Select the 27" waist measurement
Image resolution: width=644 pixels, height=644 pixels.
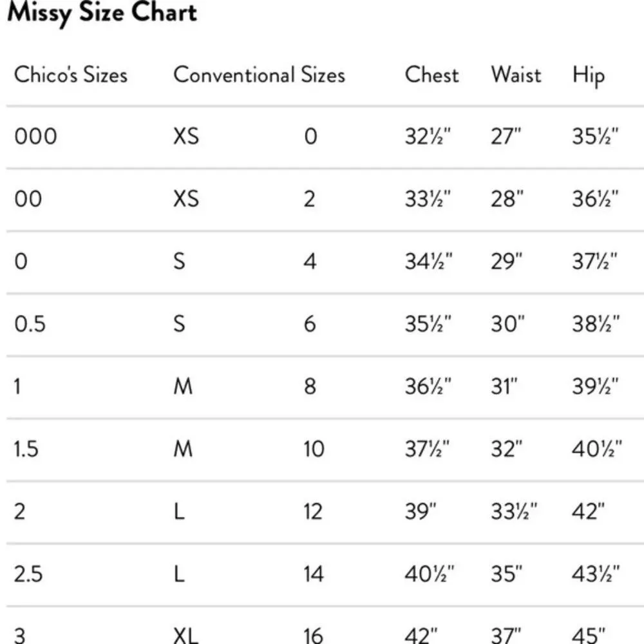coord(506,137)
